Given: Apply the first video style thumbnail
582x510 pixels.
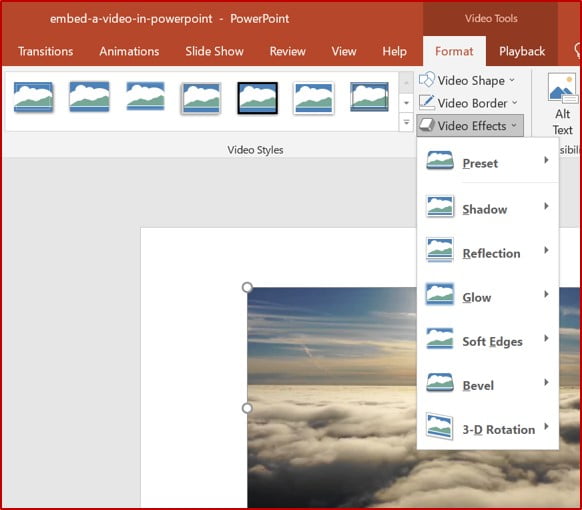Looking at the screenshot, I should tap(33, 97).
